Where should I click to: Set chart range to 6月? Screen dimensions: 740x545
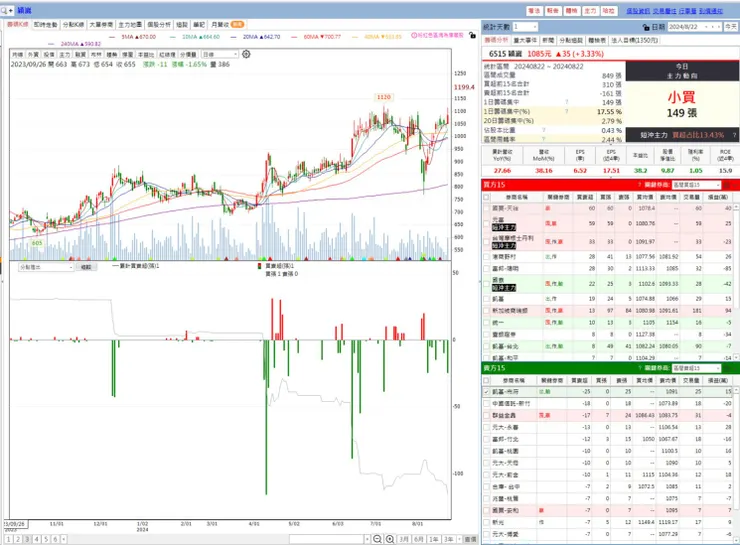(x=419, y=539)
